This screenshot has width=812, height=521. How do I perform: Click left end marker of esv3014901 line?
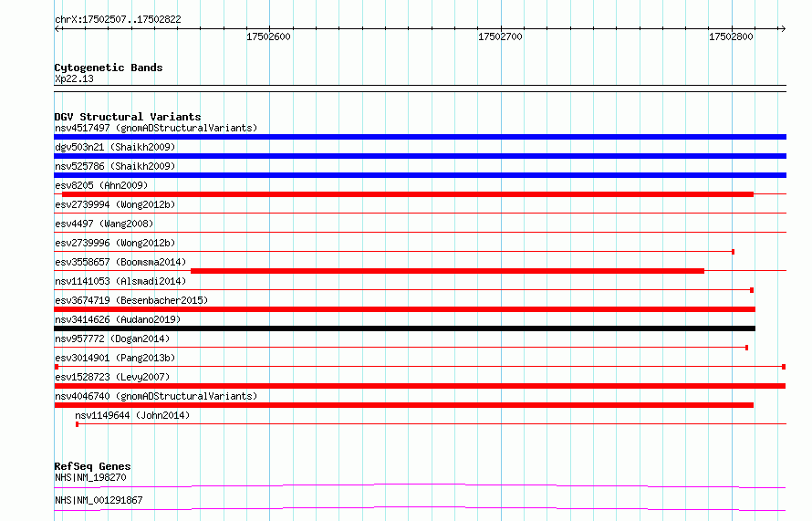[57, 367]
